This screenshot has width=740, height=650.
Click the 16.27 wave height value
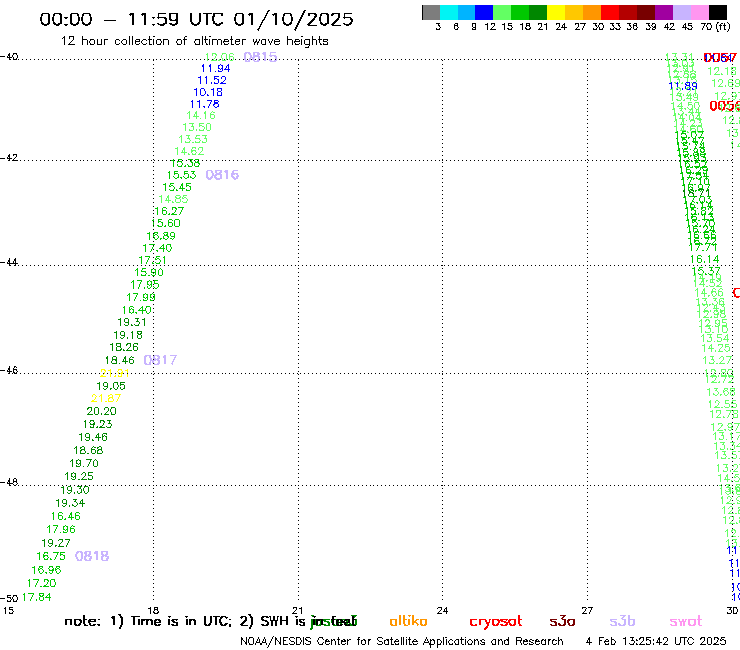pyautogui.click(x=169, y=211)
